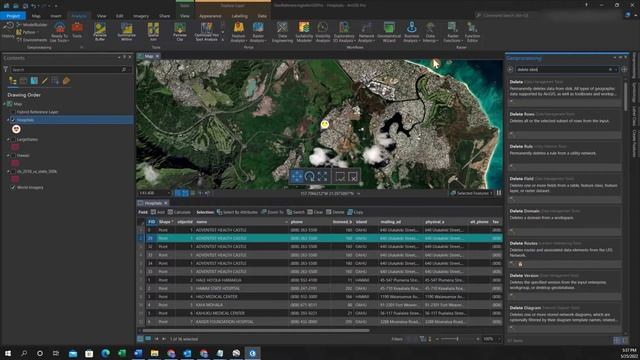Show all records button in table footer
The width and height of the screenshot is (640, 360).
tap(140, 339)
